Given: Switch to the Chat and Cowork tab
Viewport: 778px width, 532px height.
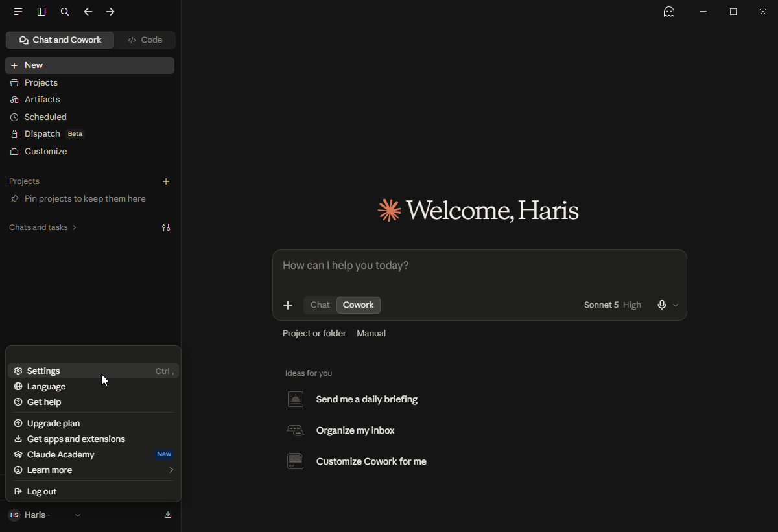Looking at the screenshot, I should [60, 40].
